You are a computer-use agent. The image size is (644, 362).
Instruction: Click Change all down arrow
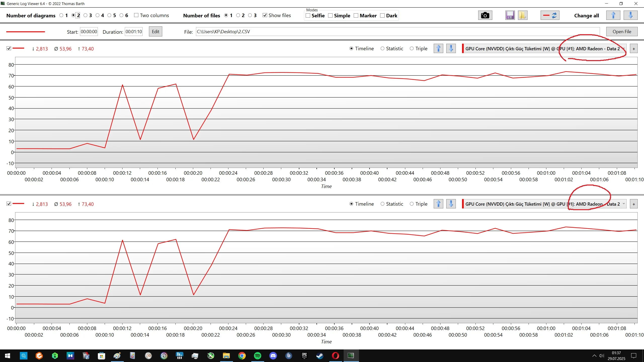pos(630,16)
